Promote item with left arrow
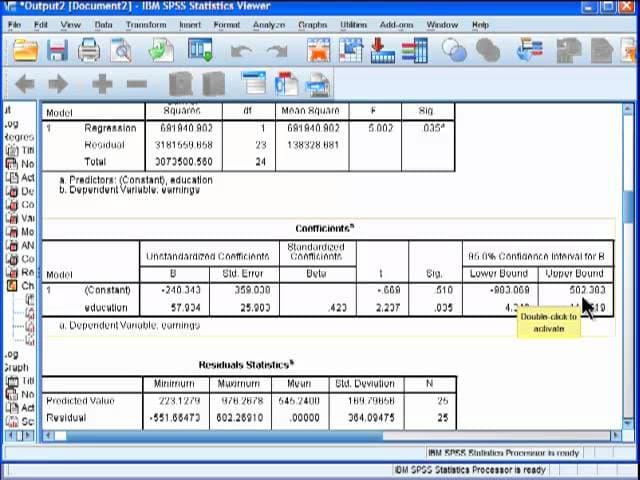Screen dimensions: 640x480 pyautogui.click(x=24, y=84)
